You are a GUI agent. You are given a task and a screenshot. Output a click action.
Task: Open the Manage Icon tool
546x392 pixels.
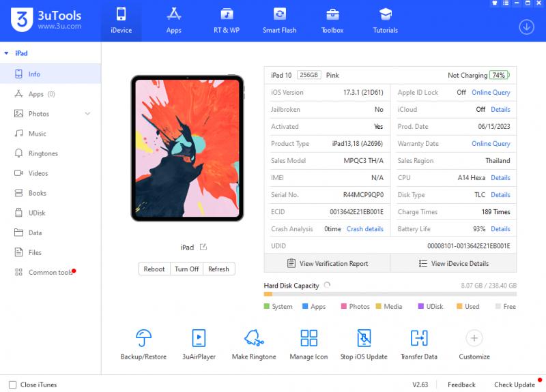308,337
